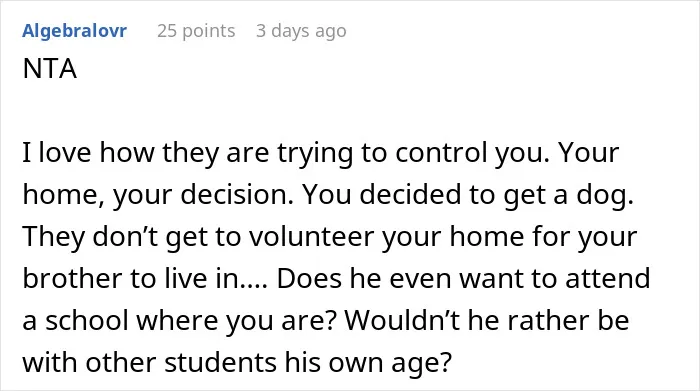Open the 3 days ago timestamp permalink
The height and width of the screenshot is (391, 700).
pyautogui.click(x=301, y=31)
